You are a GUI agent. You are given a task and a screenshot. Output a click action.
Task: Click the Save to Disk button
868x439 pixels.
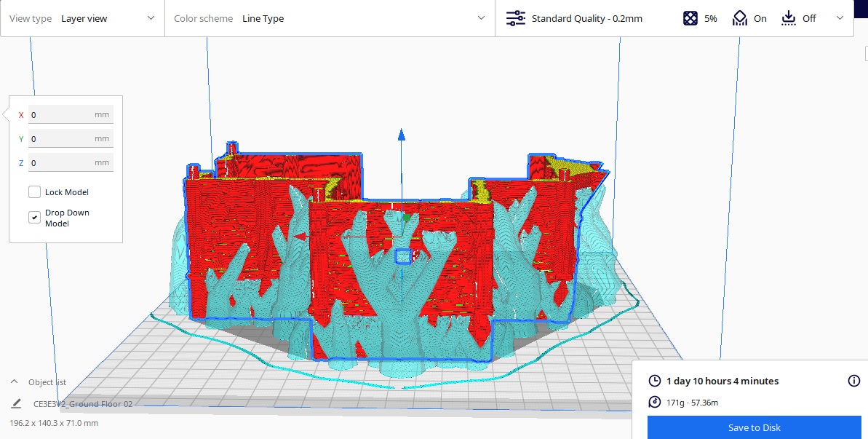coord(754,427)
